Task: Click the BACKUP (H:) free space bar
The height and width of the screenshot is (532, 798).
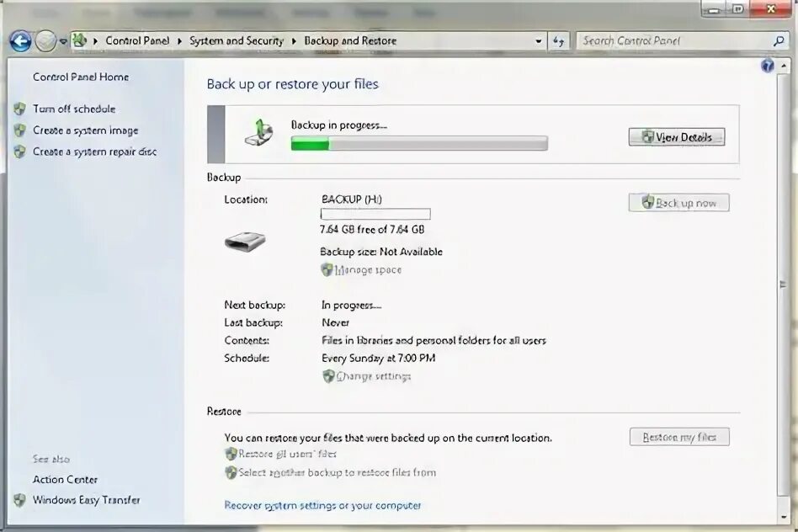Action: tap(375, 214)
